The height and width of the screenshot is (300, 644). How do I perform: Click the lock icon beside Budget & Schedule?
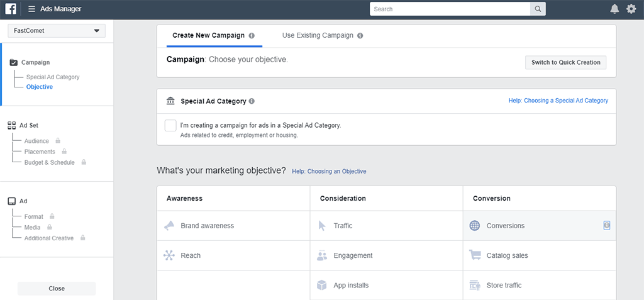pos(84,162)
